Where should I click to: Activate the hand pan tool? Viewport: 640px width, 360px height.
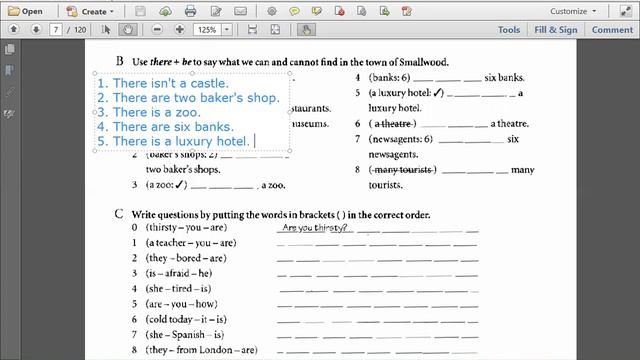pos(128,29)
